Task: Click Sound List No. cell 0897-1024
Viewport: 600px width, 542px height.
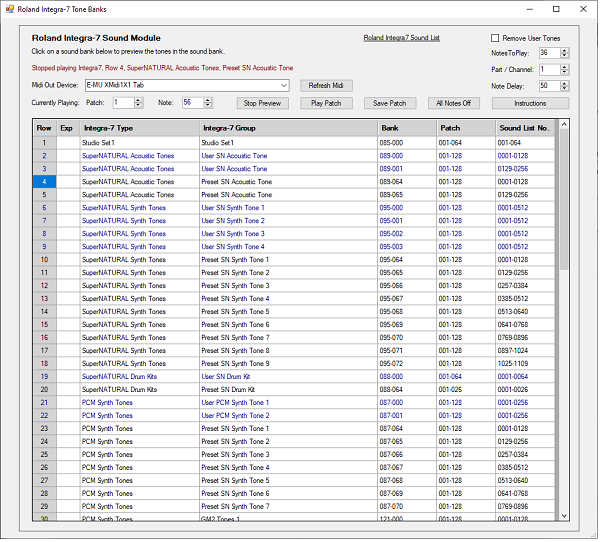Action: pyautogui.click(x=525, y=351)
